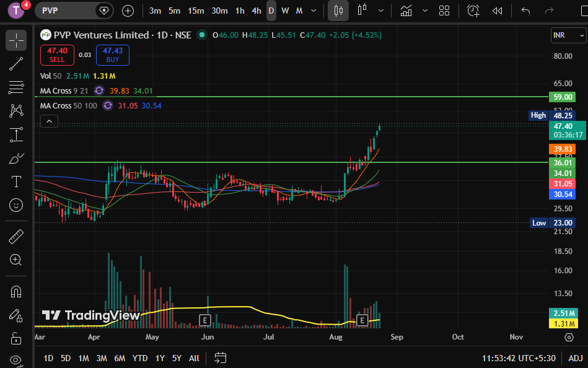Switch to the Monthly (M) timeframe
Image resolution: width=588 pixels, height=368 pixels.
(x=299, y=11)
